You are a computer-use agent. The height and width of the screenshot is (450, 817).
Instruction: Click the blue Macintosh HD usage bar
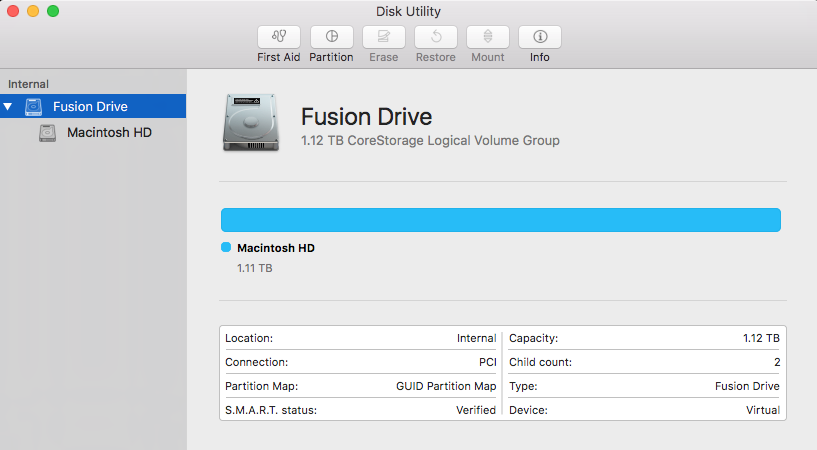click(501, 220)
